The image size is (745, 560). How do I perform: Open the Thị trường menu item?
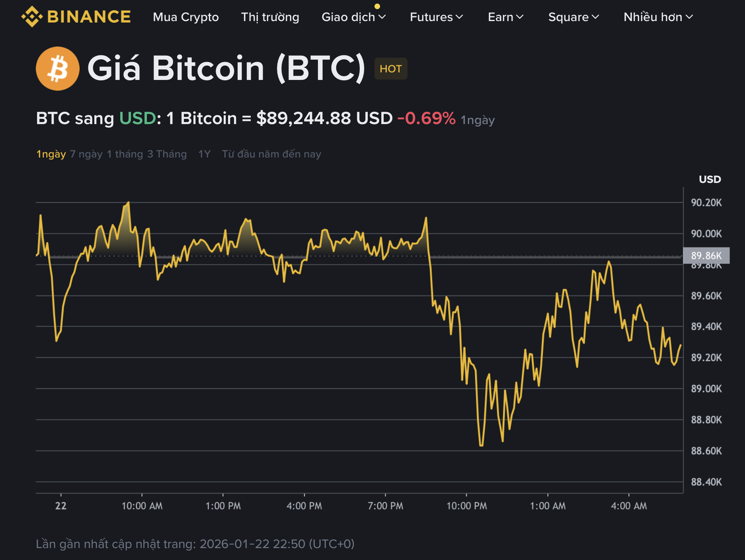click(x=270, y=17)
